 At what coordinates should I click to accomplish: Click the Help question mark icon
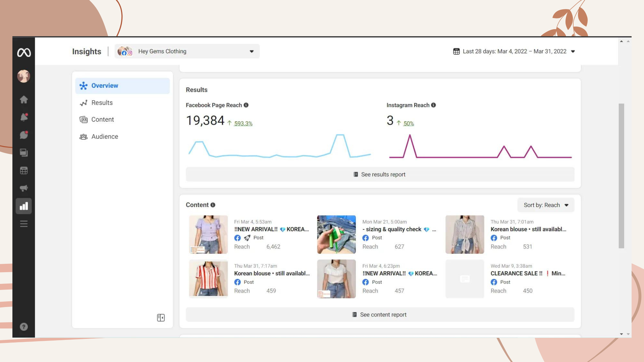[24, 327]
